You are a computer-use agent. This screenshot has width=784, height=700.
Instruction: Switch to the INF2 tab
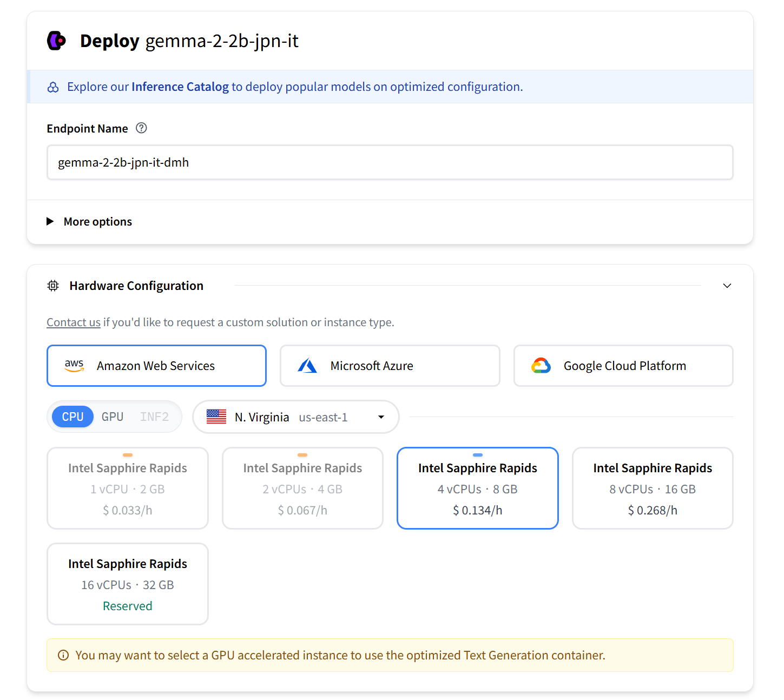tap(154, 417)
